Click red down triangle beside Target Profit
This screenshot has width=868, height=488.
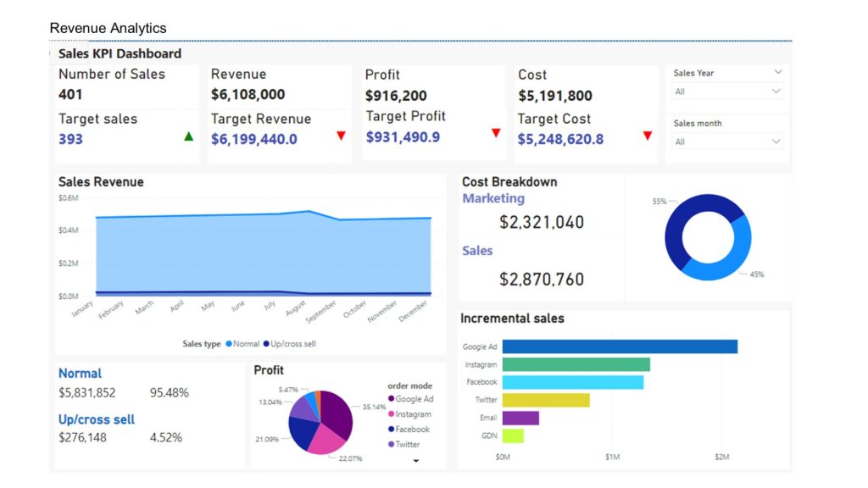click(496, 133)
